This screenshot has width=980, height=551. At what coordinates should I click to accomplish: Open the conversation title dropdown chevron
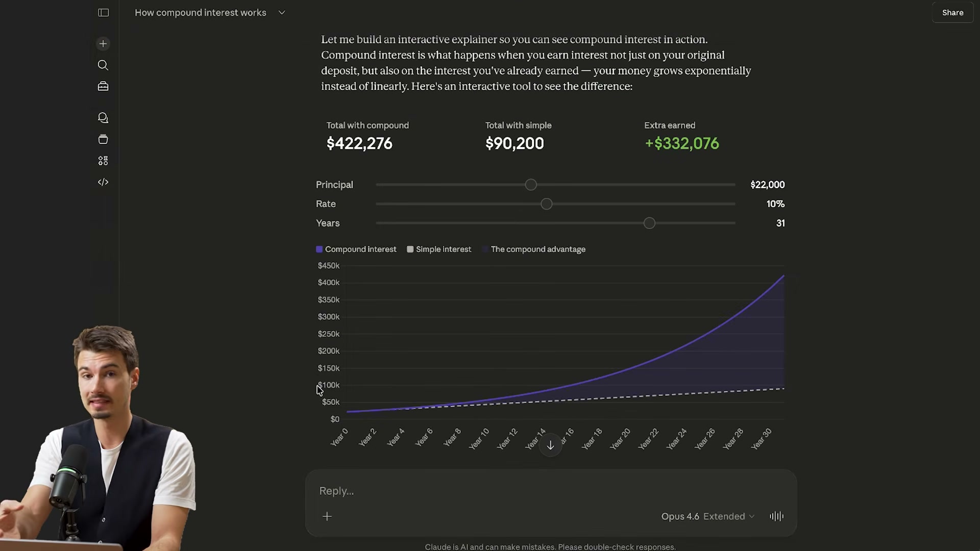pos(282,13)
